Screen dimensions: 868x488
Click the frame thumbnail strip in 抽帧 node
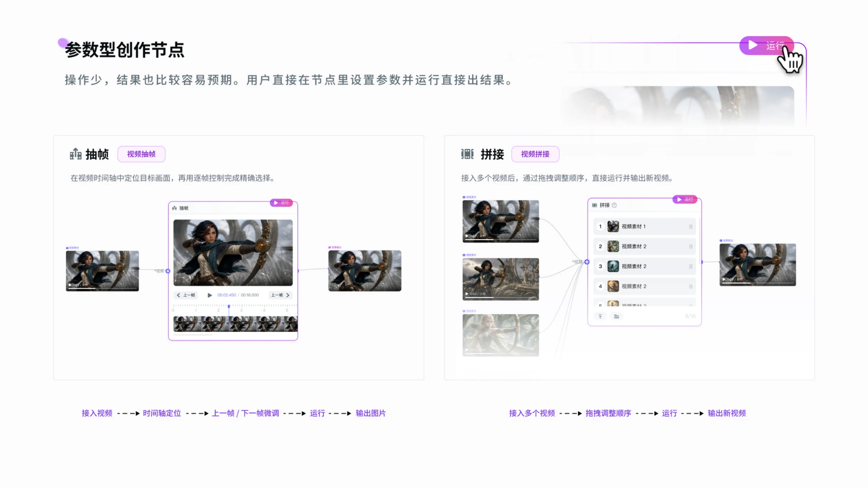235,324
